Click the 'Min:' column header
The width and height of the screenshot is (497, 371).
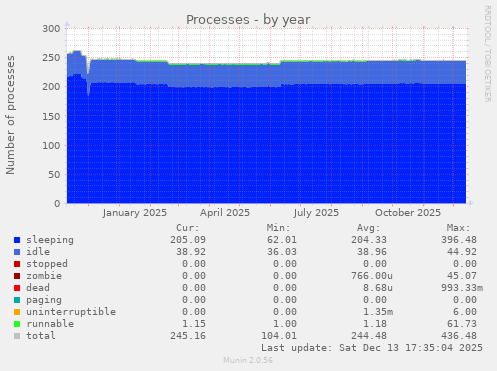[x=278, y=228]
